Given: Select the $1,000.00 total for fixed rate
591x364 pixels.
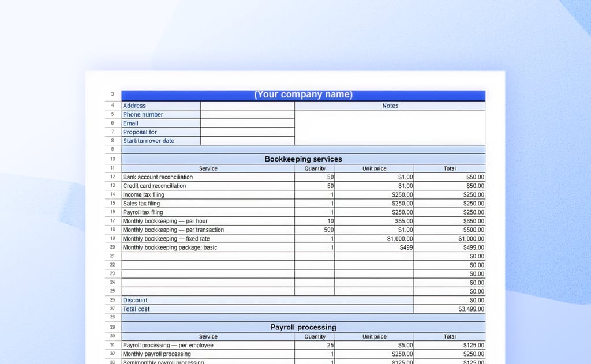Looking at the screenshot, I should 449,238.
